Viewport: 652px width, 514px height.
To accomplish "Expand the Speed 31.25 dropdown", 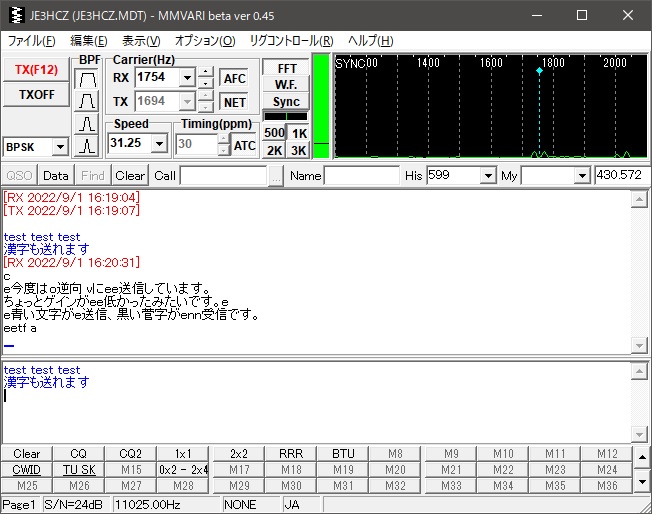I will (158, 144).
